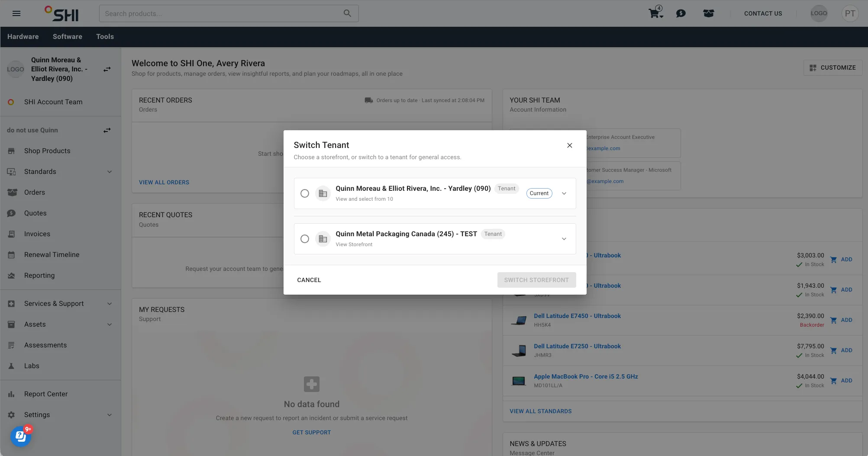
Task: Select Quinn Metal Packaging Canada radio
Action: (x=305, y=239)
